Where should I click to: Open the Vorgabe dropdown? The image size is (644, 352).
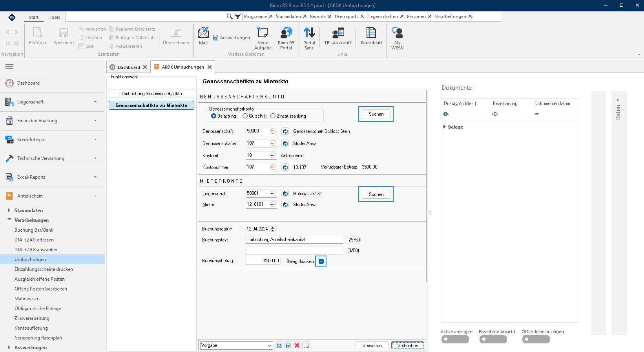coord(270,345)
